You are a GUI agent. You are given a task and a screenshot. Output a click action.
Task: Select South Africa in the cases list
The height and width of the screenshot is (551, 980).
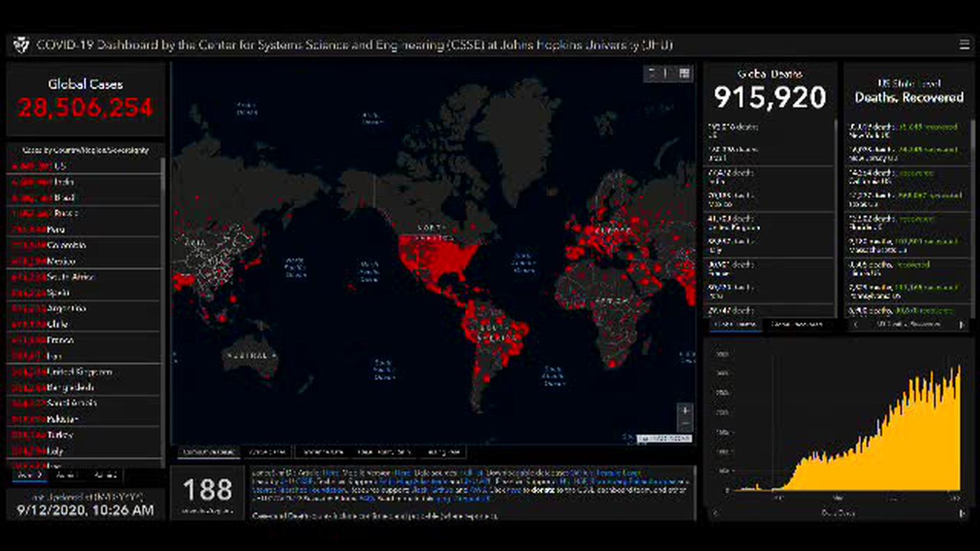[84, 277]
